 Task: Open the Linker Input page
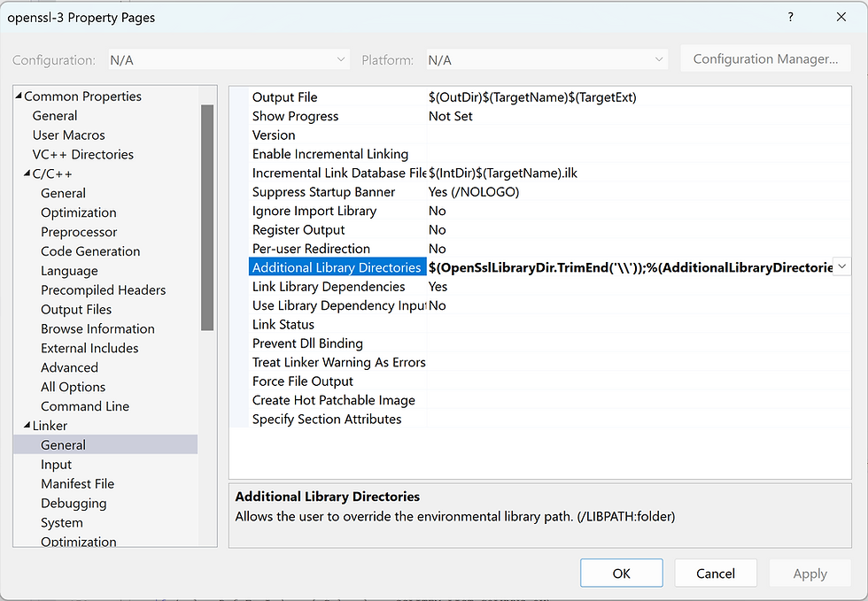(56, 464)
